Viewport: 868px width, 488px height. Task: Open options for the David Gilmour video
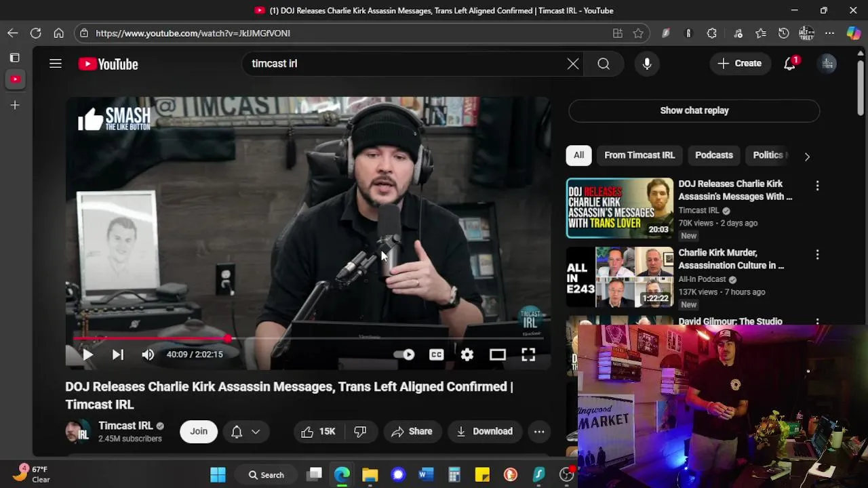[x=817, y=323]
